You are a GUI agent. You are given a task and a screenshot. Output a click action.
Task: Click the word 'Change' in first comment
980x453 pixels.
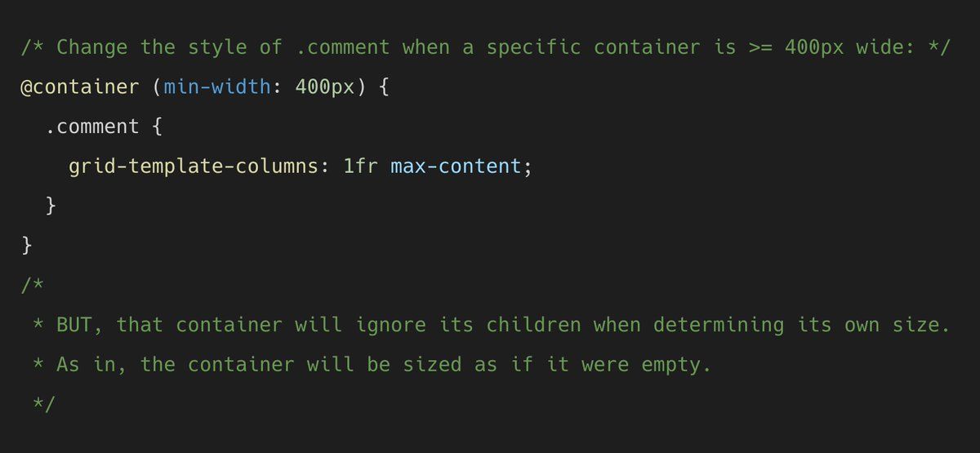click(92, 47)
